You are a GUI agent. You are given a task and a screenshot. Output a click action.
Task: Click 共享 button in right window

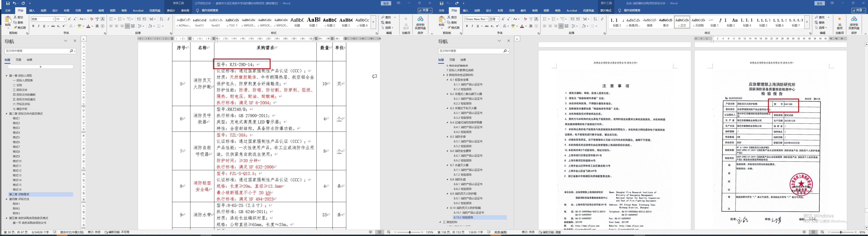[x=859, y=10]
